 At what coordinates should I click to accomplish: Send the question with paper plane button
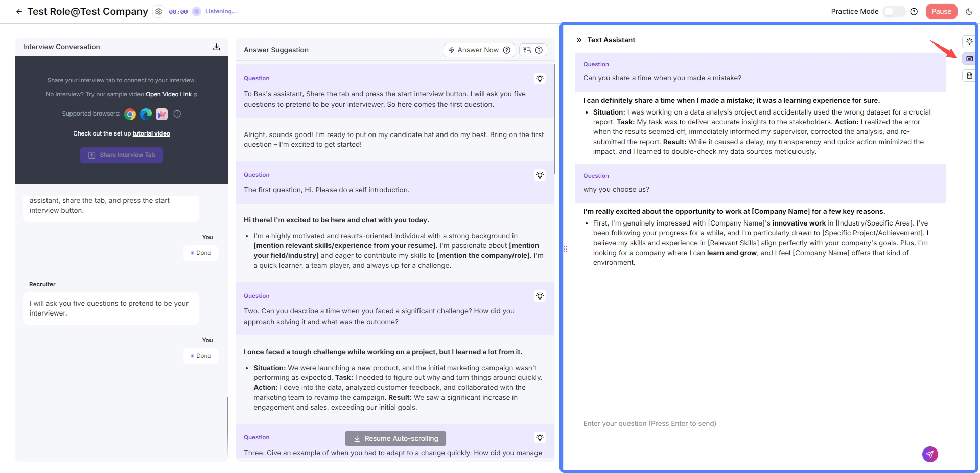929,454
